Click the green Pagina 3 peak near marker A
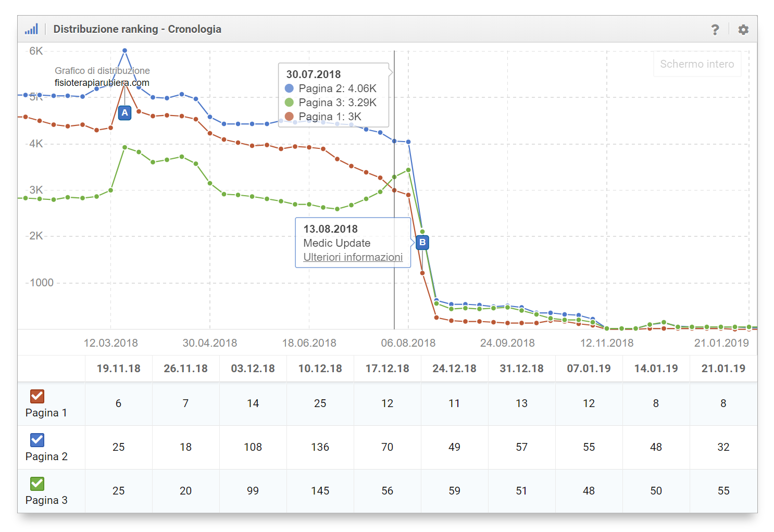The image size is (774, 532). 125,147
